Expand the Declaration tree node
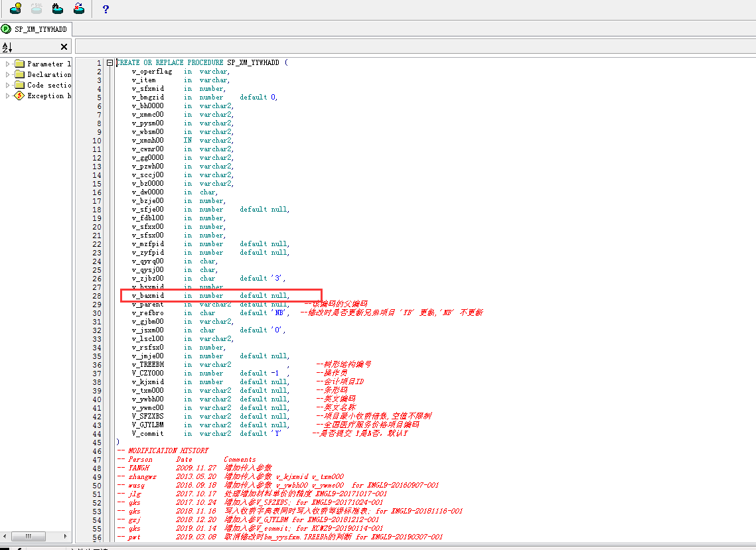 point(8,74)
